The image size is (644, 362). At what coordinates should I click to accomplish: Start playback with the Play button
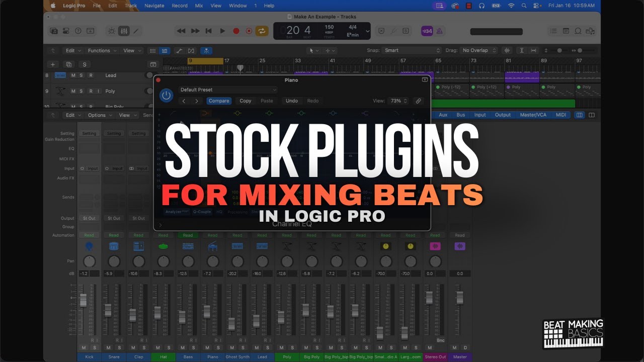(x=222, y=31)
